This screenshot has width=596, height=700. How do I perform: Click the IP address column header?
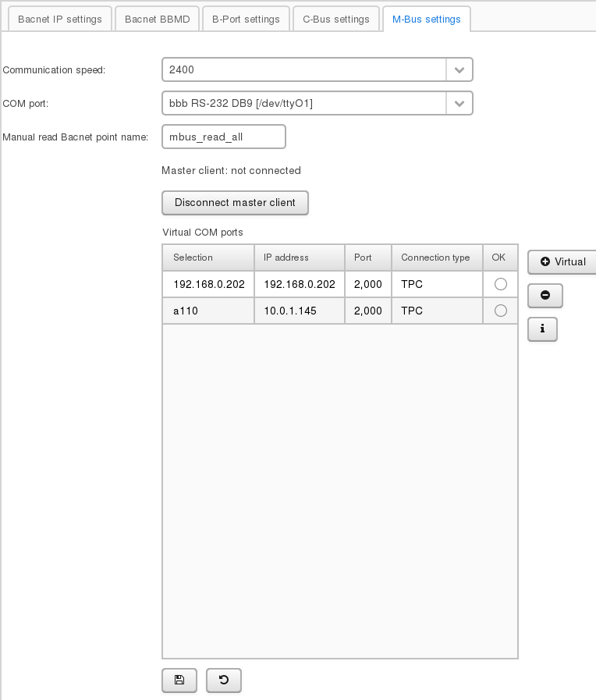click(299, 258)
